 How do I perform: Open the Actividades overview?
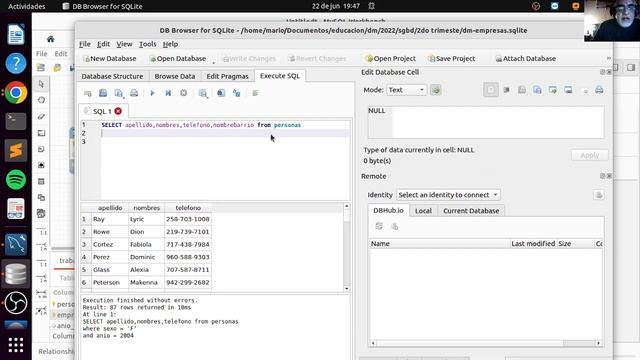click(27, 6)
